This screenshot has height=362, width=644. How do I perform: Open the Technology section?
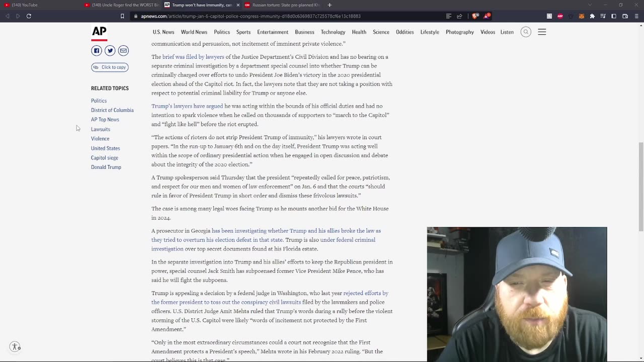(x=333, y=32)
